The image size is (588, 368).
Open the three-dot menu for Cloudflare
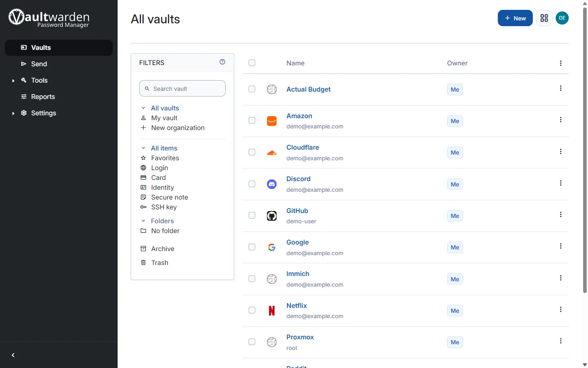(x=561, y=152)
